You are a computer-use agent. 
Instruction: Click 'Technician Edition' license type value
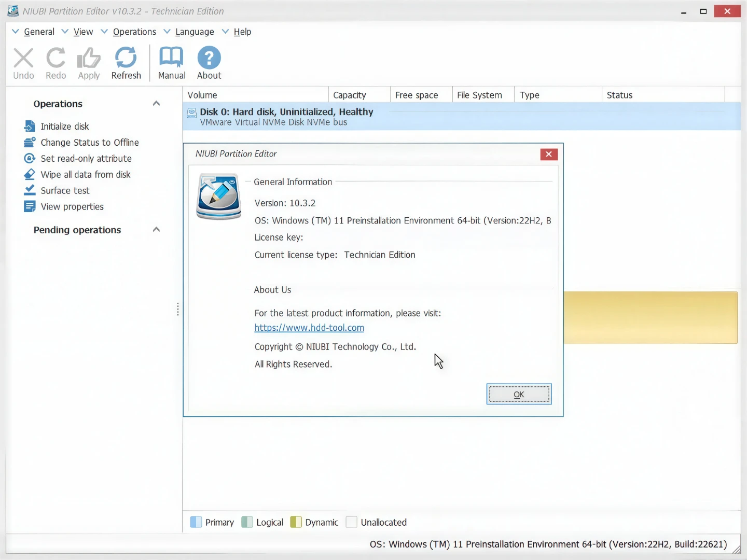click(x=380, y=255)
